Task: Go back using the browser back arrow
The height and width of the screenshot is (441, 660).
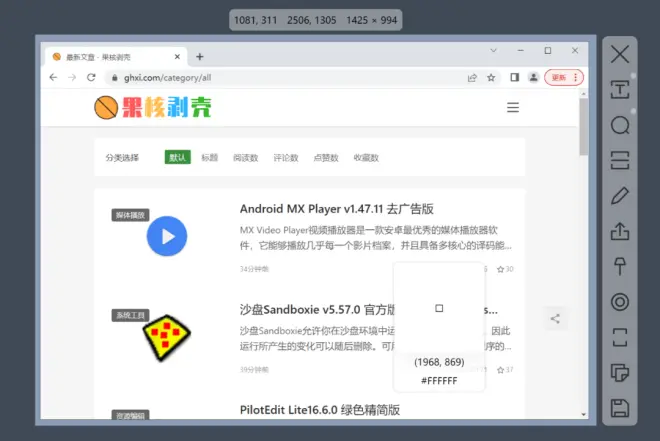Action: 53,77
